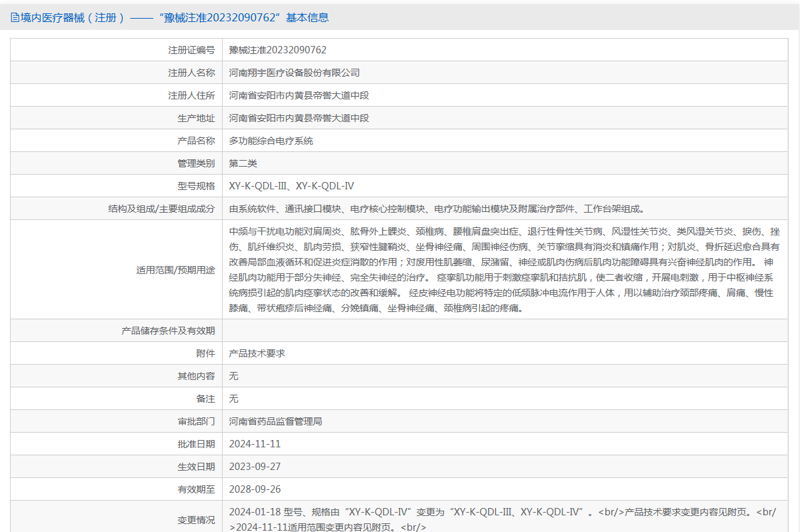800x532 pixels.
Task: Select the approval date 2024-11-11
Action: tap(255, 444)
